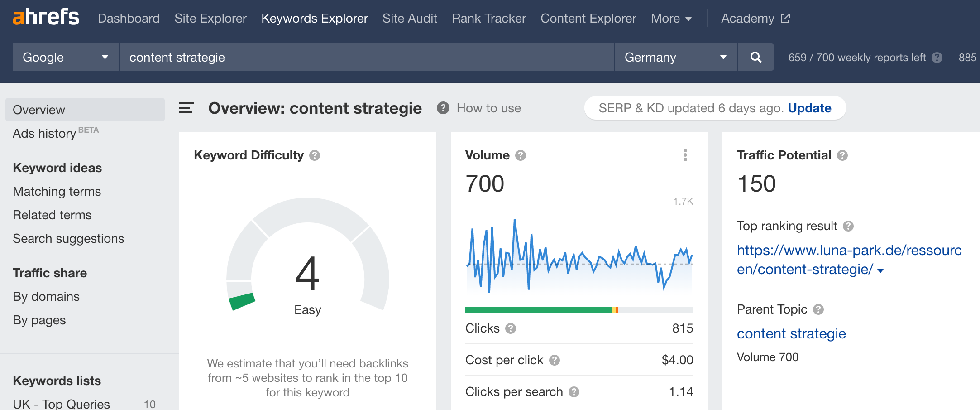Click the green clicks distribution bar
The image size is (980, 410).
pos(538,310)
